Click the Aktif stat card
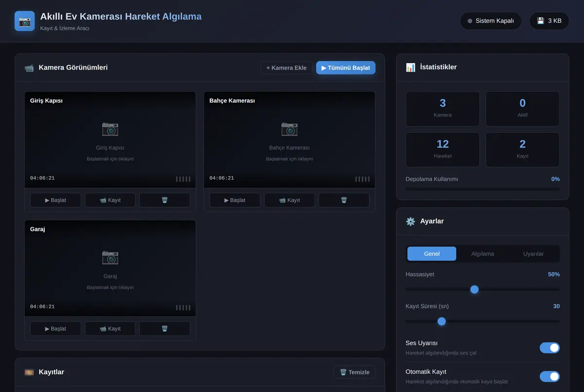 click(523, 109)
